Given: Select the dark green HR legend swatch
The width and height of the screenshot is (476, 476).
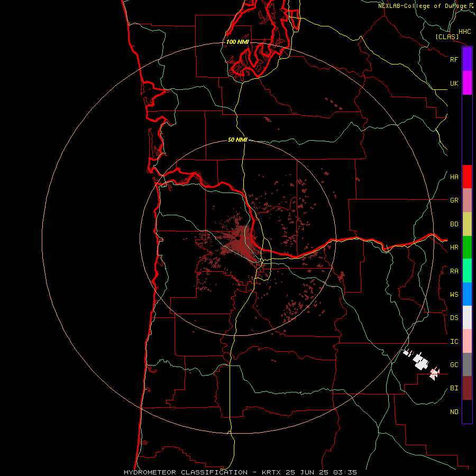Looking at the screenshot, I should [x=467, y=248].
